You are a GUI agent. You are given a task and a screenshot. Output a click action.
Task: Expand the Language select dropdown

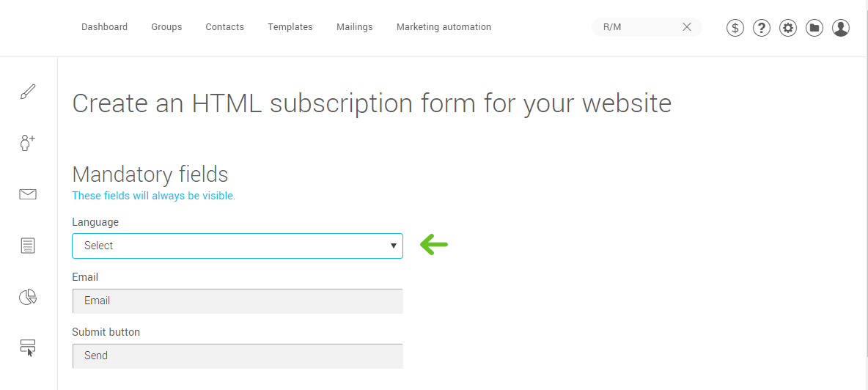point(237,246)
